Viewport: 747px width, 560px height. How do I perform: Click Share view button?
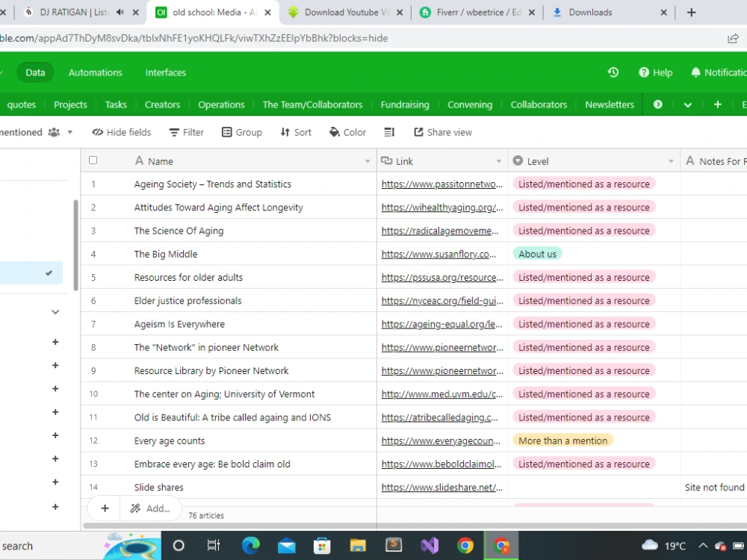443,132
